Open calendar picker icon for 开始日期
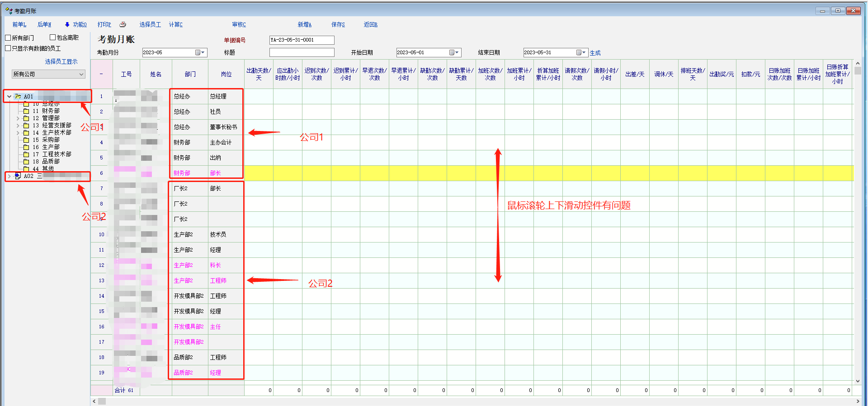Viewport: 868px width, 406px height. click(453, 52)
